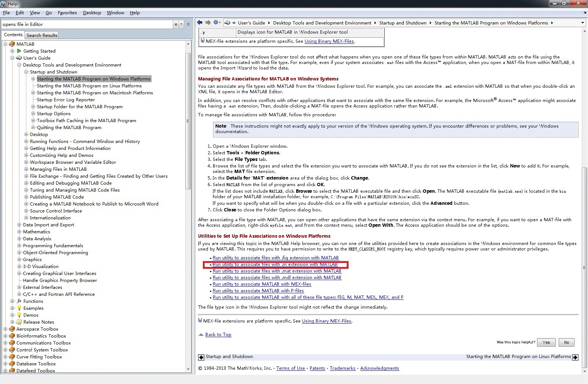Screen dimensions: 588x384
Task: Click the User's Guide breadcrumb
Action: [x=252, y=23]
